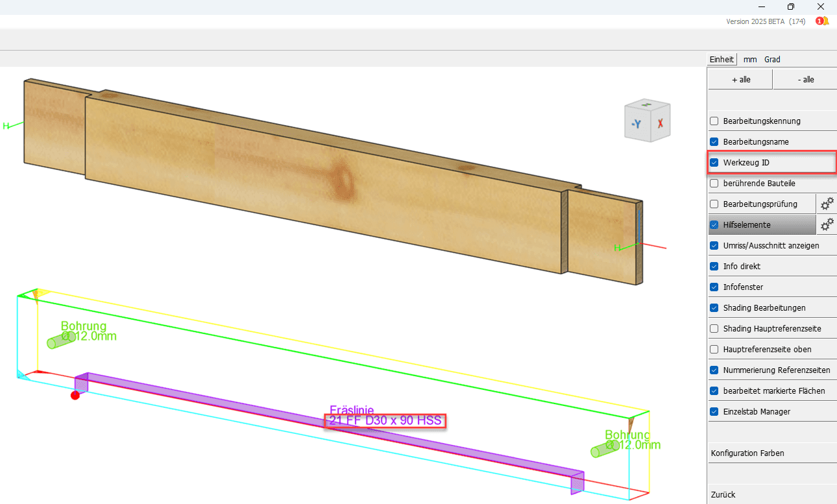Viewport: 837px width, 504px height.
Task: Click the red point marker in the wireframe view
Action: (x=75, y=395)
